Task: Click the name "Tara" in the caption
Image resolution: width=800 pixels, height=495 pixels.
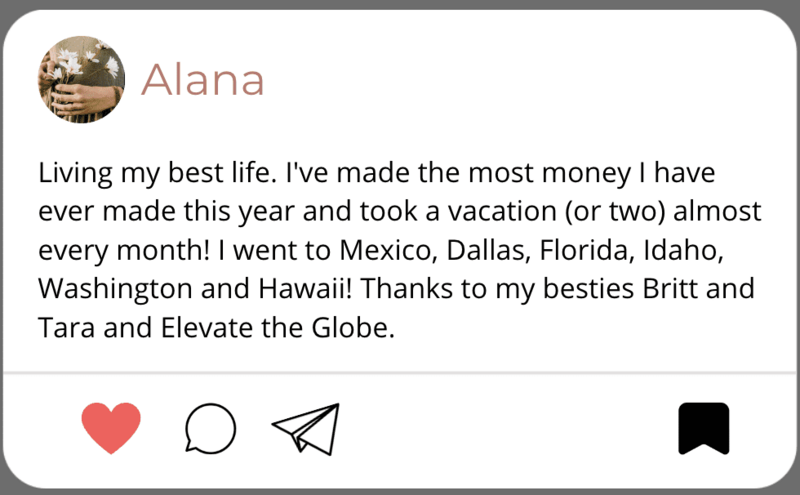Action: [x=66, y=328]
